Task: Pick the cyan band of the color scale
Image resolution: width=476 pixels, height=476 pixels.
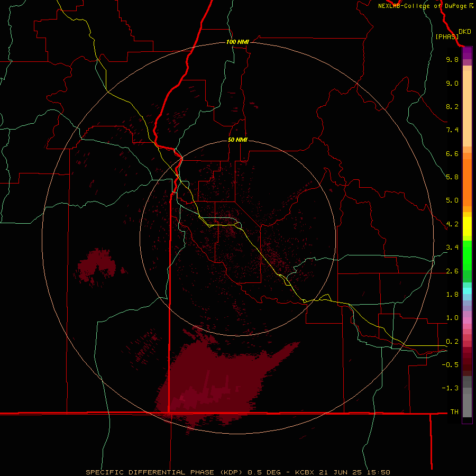Action: 467,290
